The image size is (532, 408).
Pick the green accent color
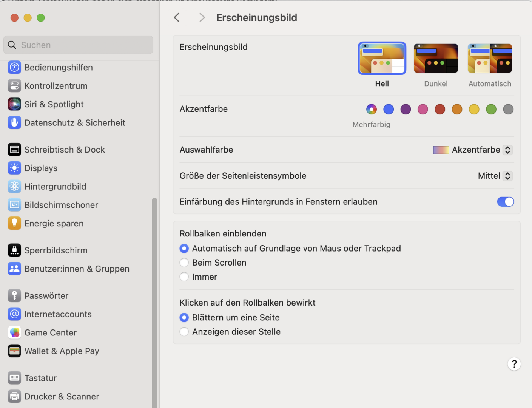click(x=491, y=109)
